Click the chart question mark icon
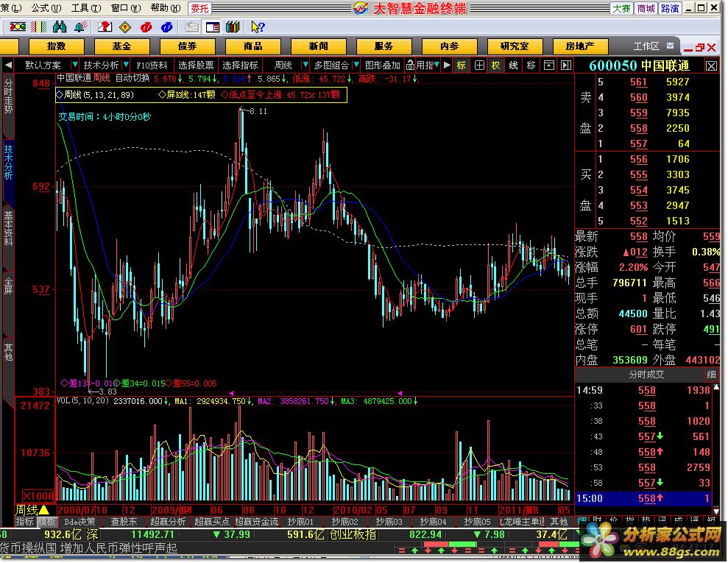The image size is (728, 563). 105,27
